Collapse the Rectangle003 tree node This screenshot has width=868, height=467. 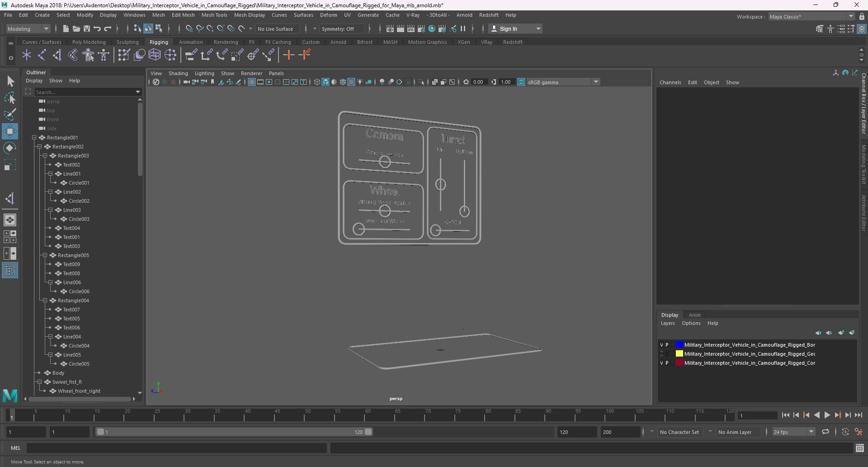click(45, 156)
